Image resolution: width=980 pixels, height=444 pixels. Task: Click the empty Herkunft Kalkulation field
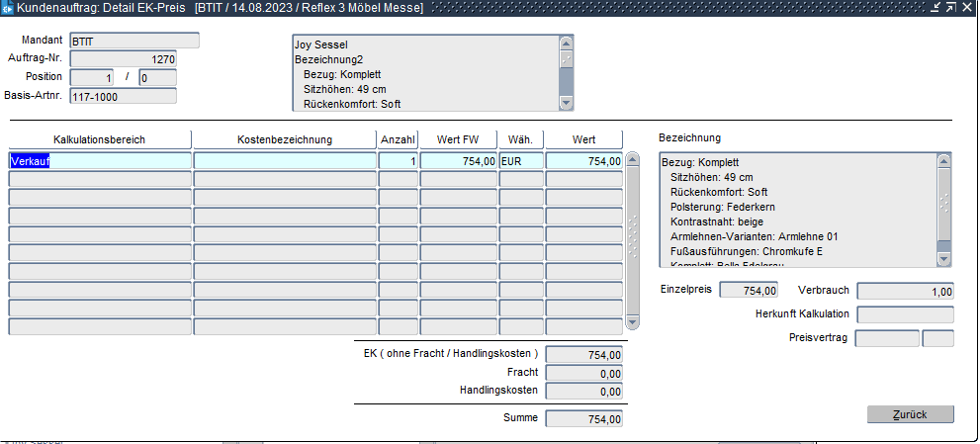click(x=904, y=314)
